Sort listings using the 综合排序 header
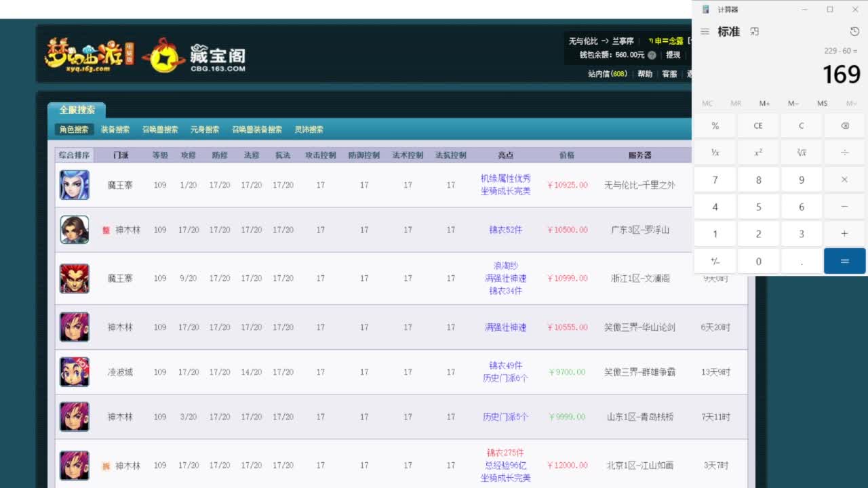The width and height of the screenshot is (868, 488). pyautogui.click(x=75, y=155)
